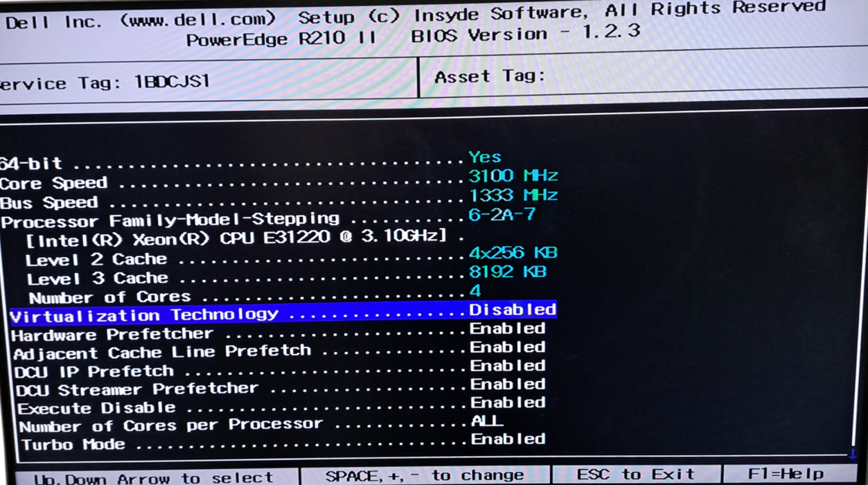Toggle Hardware Prefetcher Enabled value

[x=508, y=328]
